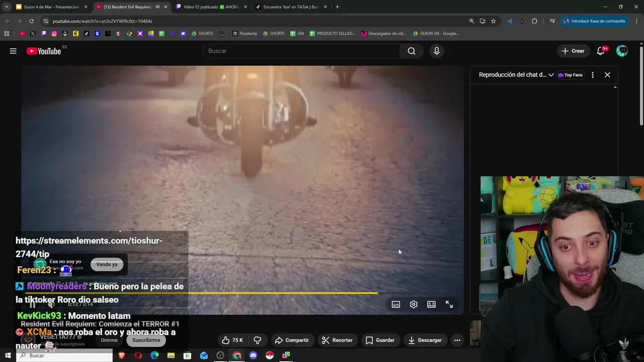Open the account avatar menu
The width and height of the screenshot is (644, 362).
(622, 51)
